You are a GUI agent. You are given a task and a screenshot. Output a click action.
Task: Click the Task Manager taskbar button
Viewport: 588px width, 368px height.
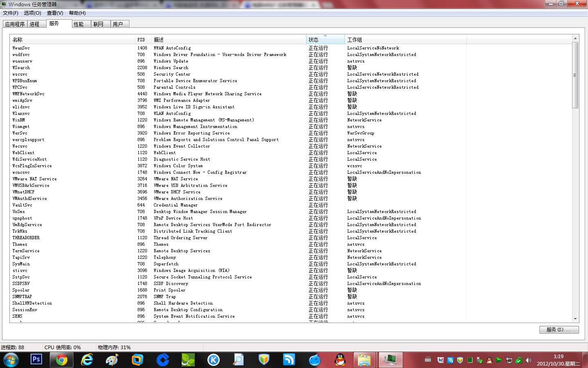[391, 360]
